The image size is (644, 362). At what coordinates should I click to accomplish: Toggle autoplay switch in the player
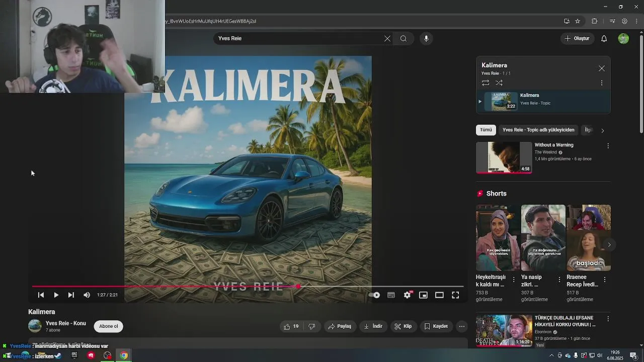(374, 295)
